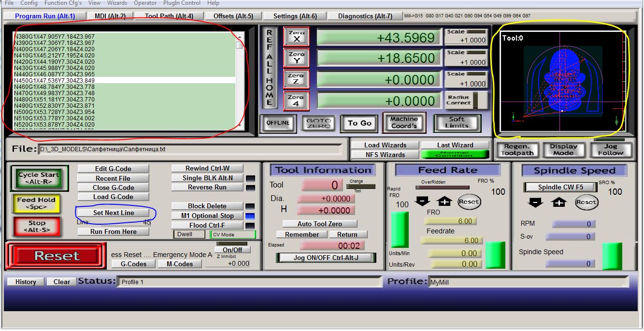Open the PlugIn Control menu
This screenshot has width=644, height=331.
pyautogui.click(x=182, y=3)
